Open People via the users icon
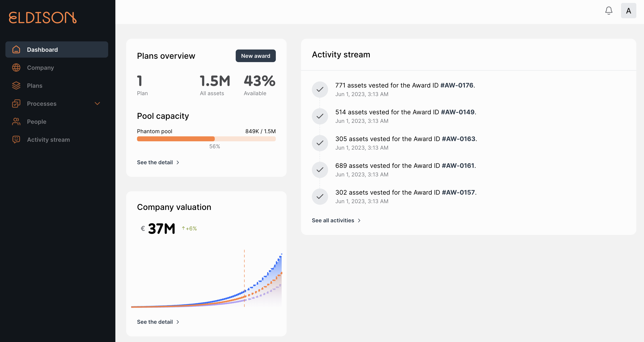Viewport: 644px width, 342px height. click(16, 121)
